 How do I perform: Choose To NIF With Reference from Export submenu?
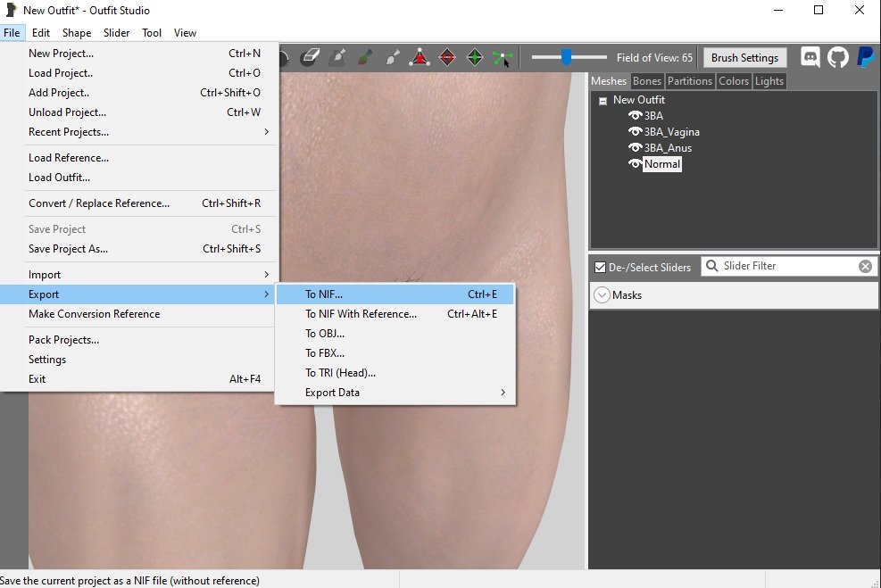pos(361,314)
